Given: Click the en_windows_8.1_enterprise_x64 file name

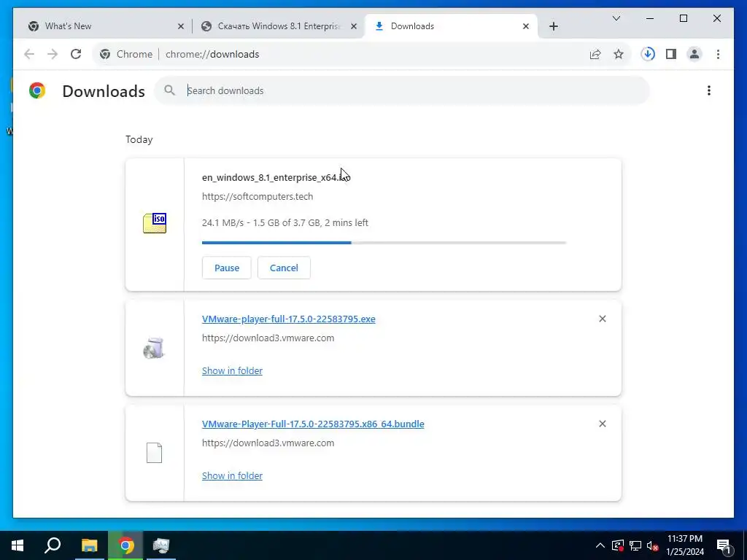Looking at the screenshot, I should point(276,178).
